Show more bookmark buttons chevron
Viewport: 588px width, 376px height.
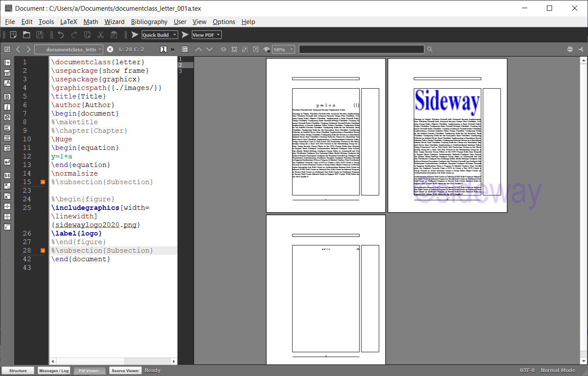click(x=173, y=49)
